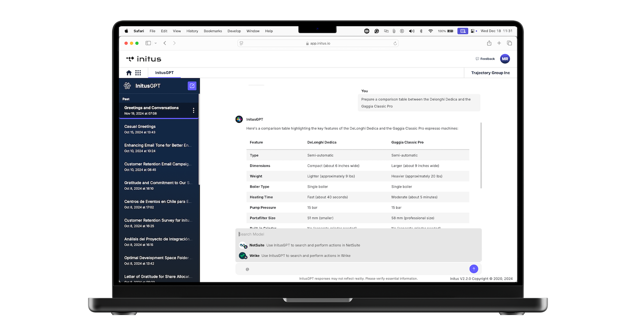Click the InitusGPT sidebar logo icon
The image size is (644, 328).
(x=128, y=86)
